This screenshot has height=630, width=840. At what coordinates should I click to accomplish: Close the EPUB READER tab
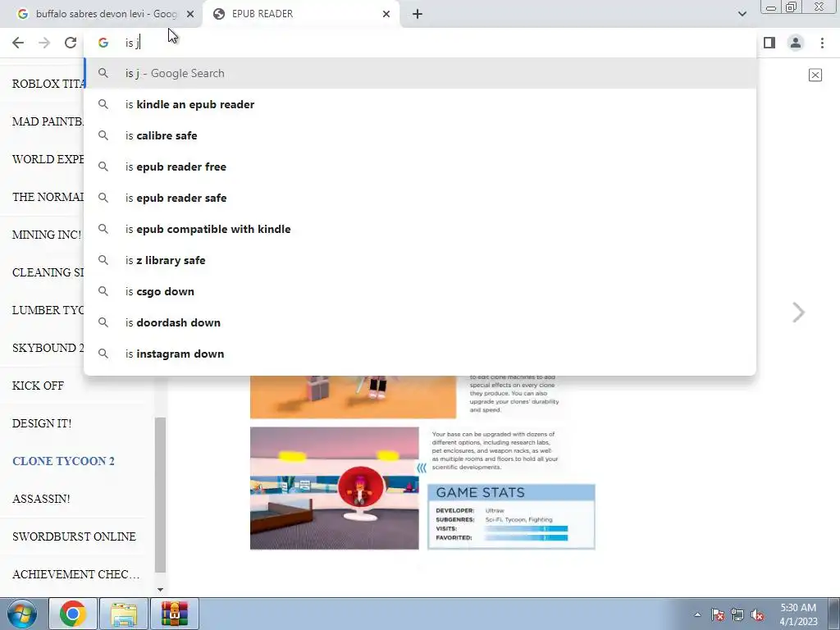pos(386,14)
